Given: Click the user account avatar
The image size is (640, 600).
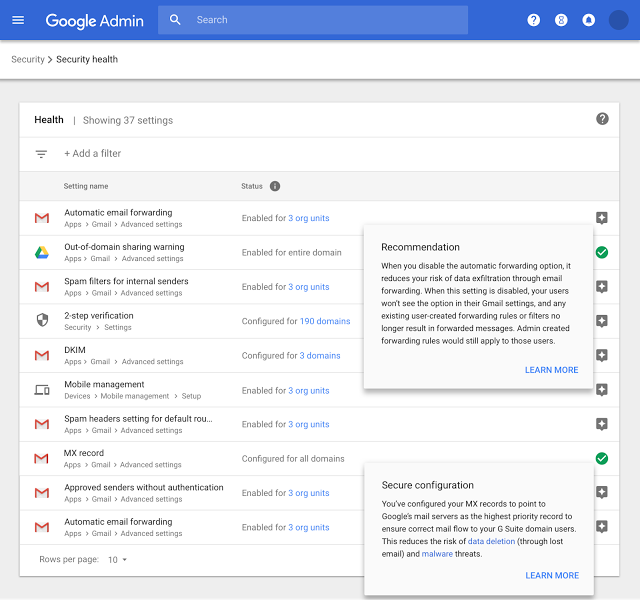Looking at the screenshot, I should click(618, 20).
